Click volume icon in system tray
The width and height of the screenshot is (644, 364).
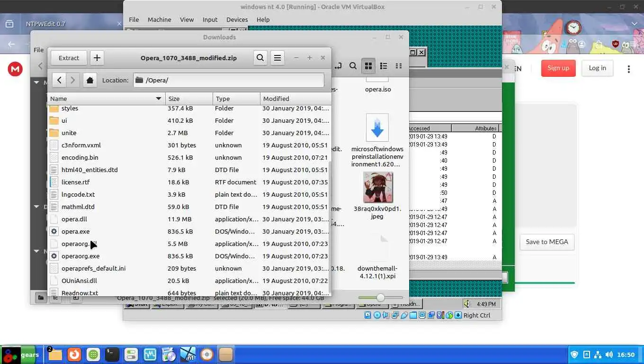click(609, 355)
